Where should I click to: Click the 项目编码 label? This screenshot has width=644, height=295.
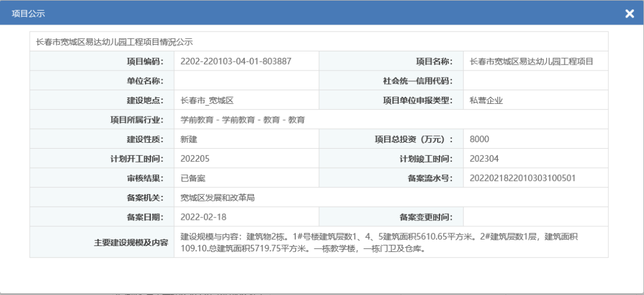144,62
